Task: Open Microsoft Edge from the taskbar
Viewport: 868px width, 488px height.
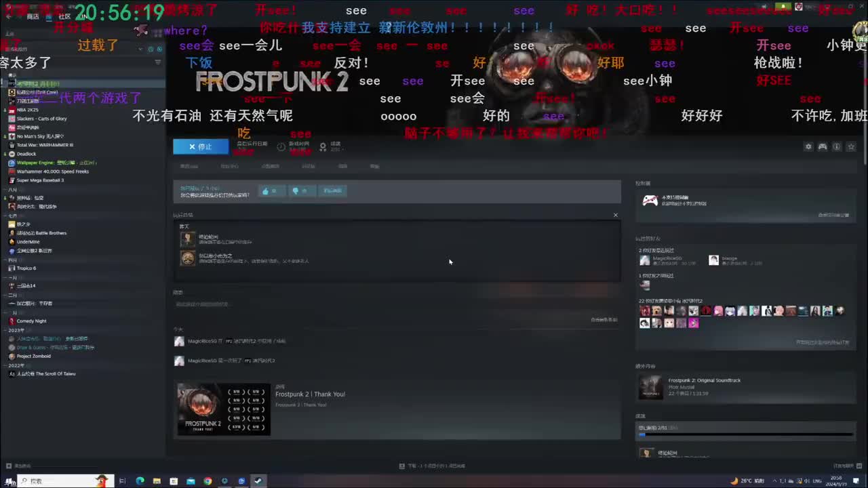Action: point(140,481)
